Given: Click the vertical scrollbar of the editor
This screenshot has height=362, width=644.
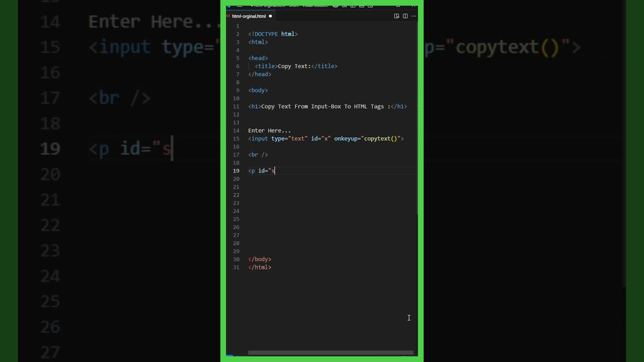Looking at the screenshot, I should click(416, 118).
